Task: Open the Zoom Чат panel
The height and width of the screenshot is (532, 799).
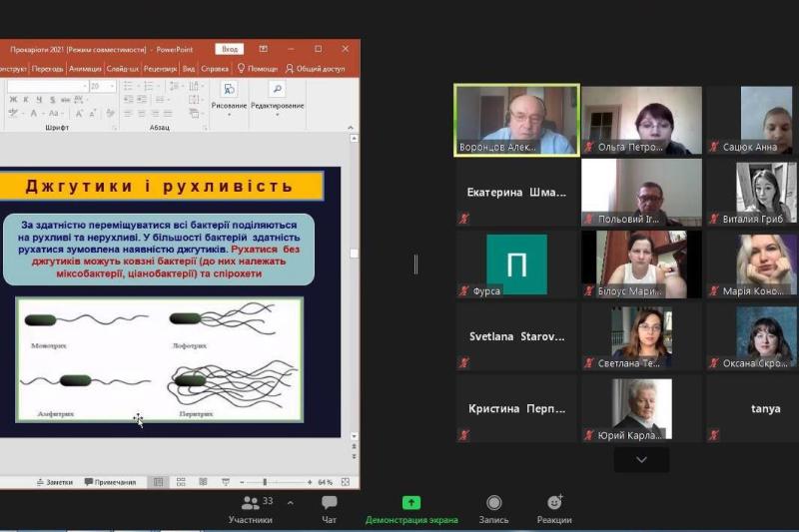Action: coord(330,510)
